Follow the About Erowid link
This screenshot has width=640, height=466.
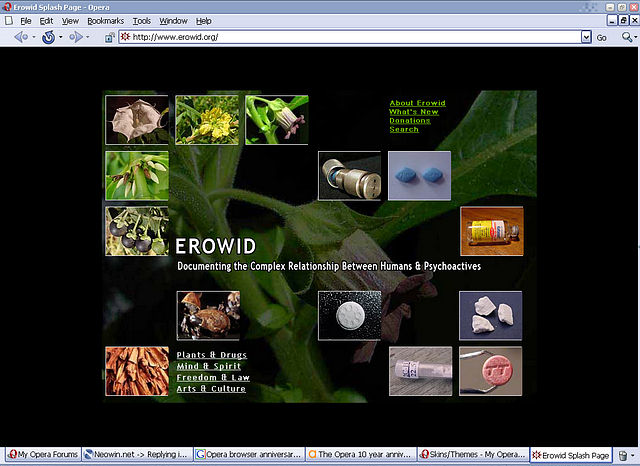(417, 103)
